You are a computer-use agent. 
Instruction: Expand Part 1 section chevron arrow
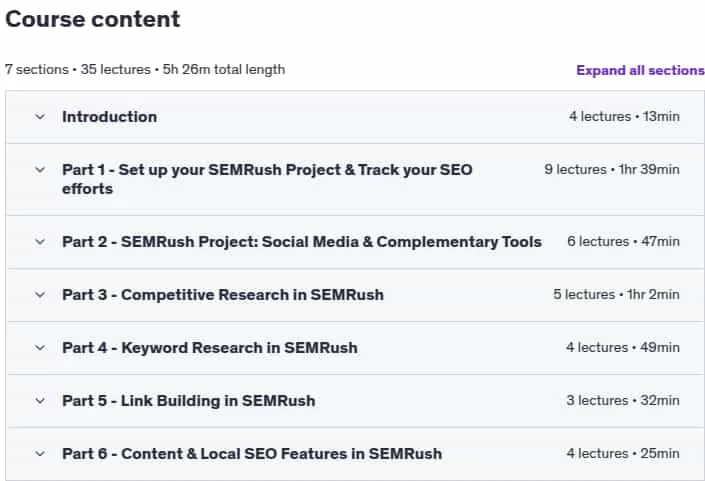click(40, 170)
